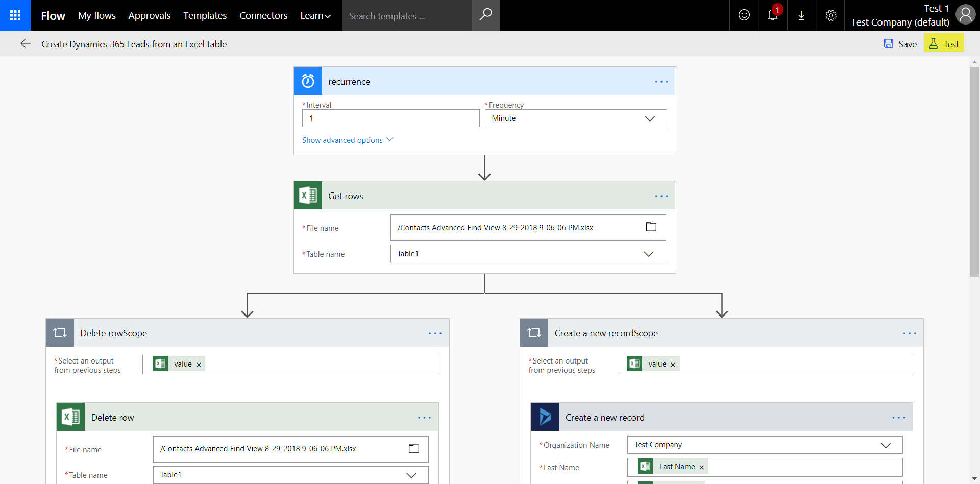
Task: Click the Create a new recordScope title
Action: coord(606,333)
